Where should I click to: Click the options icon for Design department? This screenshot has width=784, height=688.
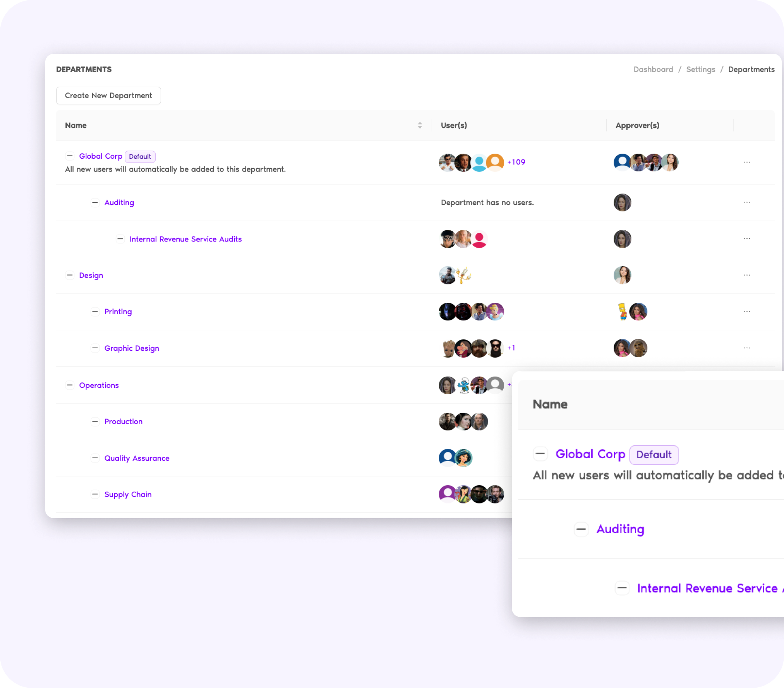click(x=747, y=275)
